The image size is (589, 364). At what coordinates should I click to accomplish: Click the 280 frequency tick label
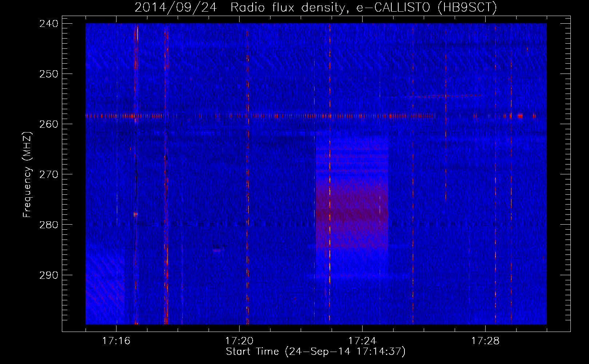pos(49,225)
